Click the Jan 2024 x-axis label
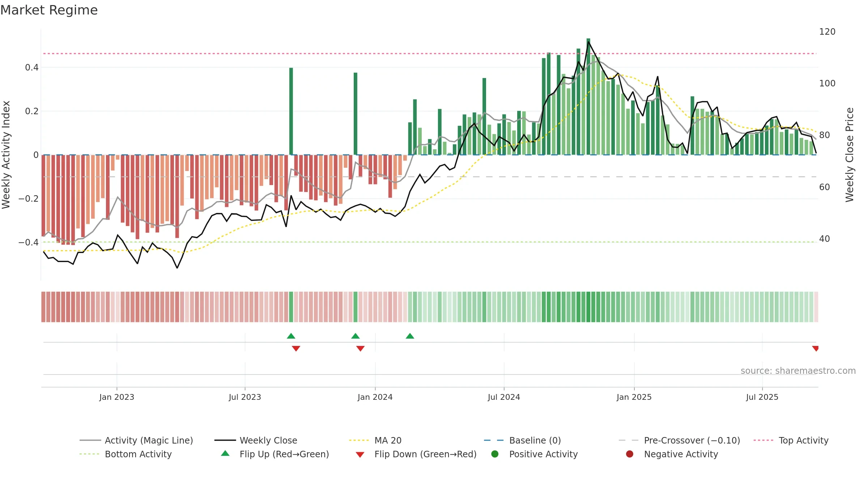868x488 pixels. click(375, 397)
